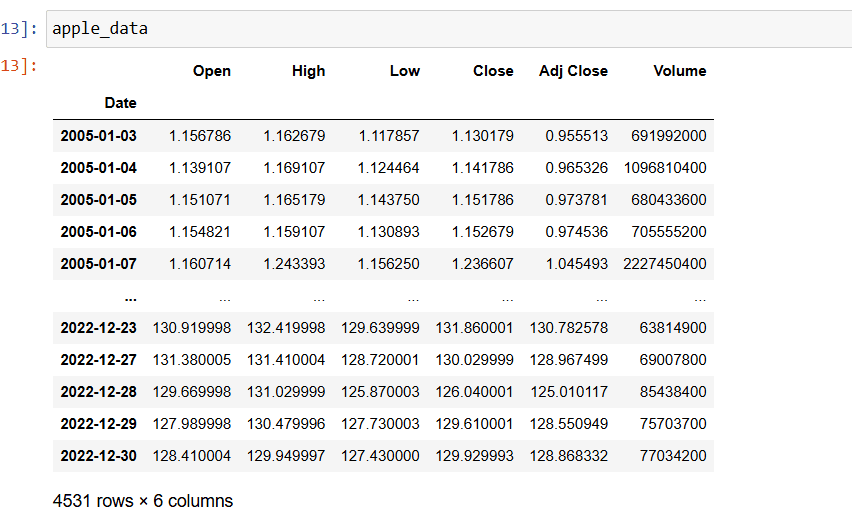This screenshot has width=852, height=516.
Task: Click Adj Close value 125.010117
Action: (569, 392)
